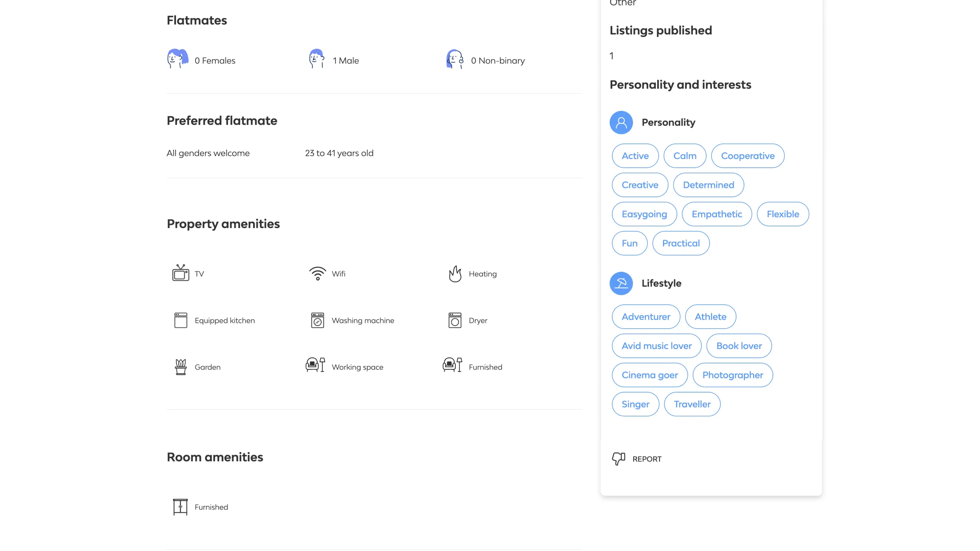The height and width of the screenshot is (551, 980).
Task: Click the Dryer amenity icon
Action: pos(455,320)
